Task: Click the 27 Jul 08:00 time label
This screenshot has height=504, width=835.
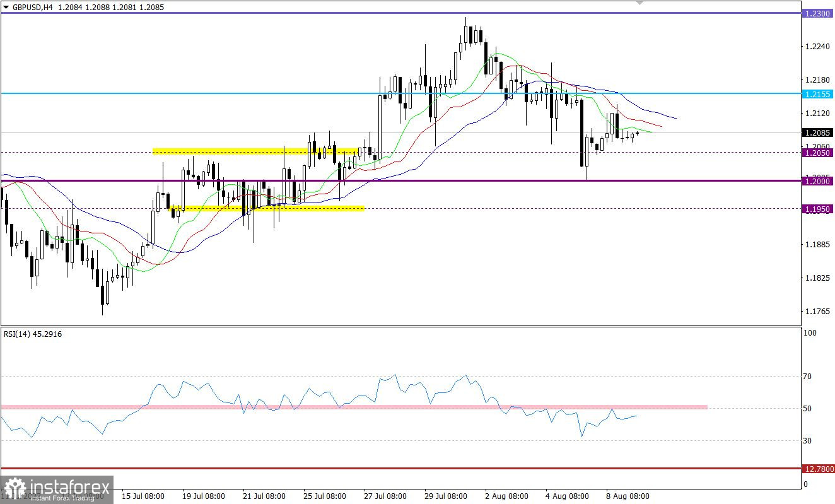Action: point(385,496)
